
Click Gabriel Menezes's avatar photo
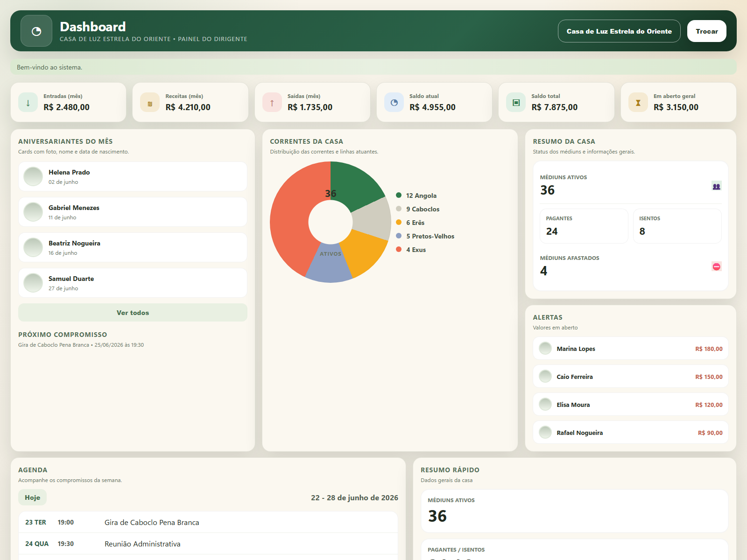[33, 212]
